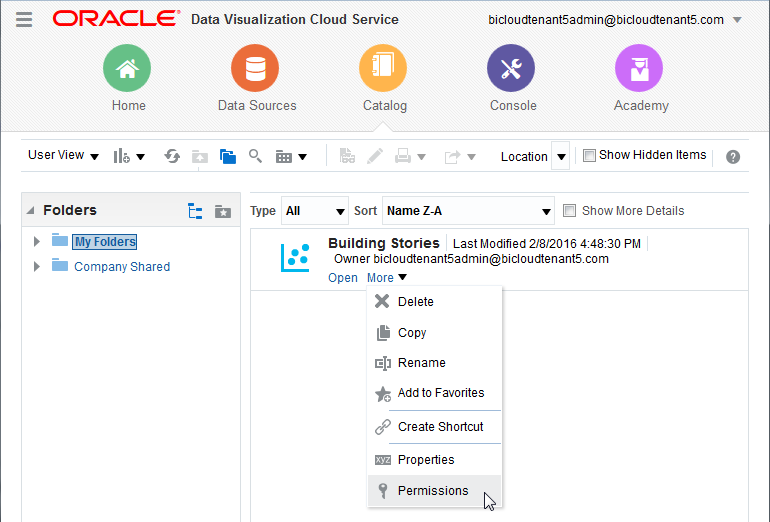Choose Rename from the More menu

click(x=435, y=363)
